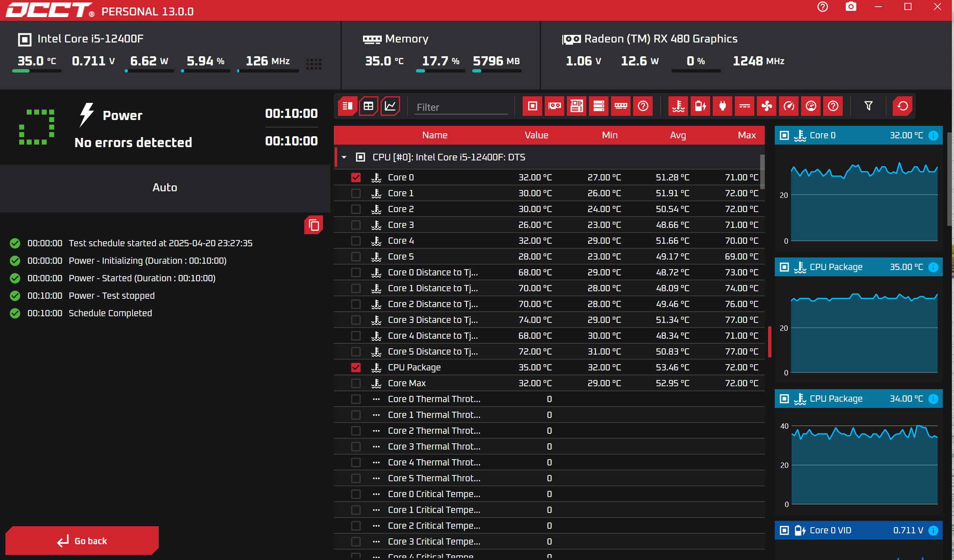
Task: Toggle the fan readings filter icon
Action: [766, 106]
